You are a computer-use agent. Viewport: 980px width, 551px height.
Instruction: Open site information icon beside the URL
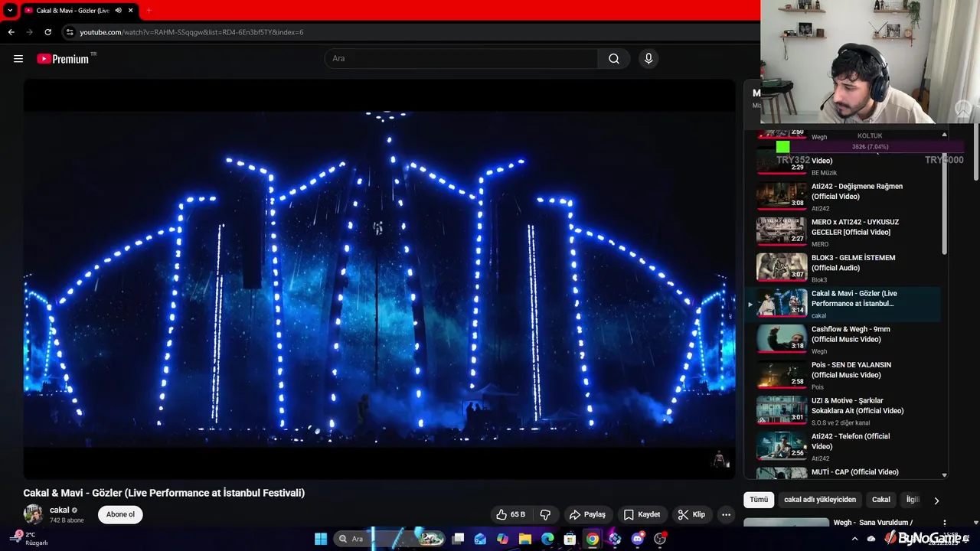pyautogui.click(x=70, y=32)
